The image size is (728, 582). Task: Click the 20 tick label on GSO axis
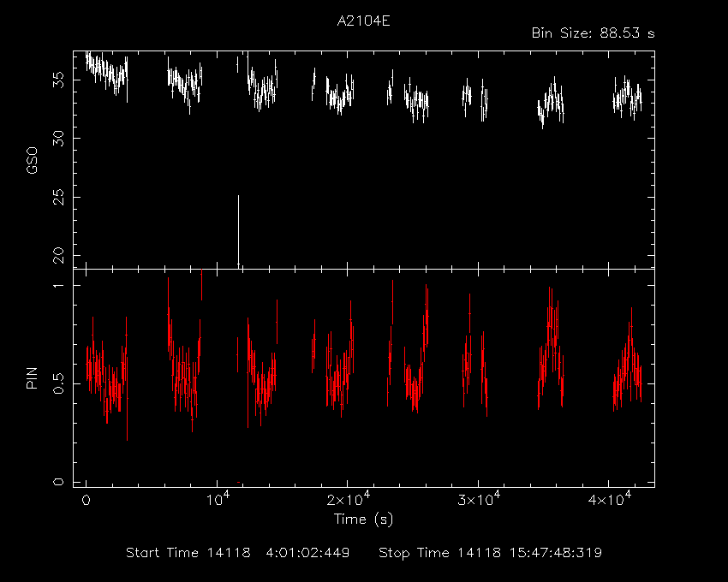point(58,255)
